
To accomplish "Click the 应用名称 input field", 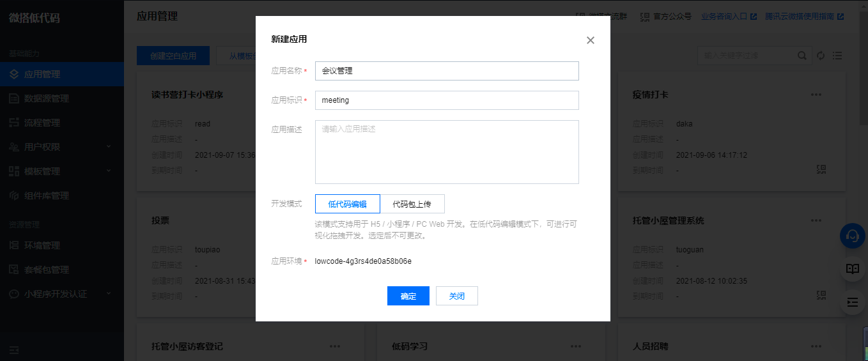I will click(x=447, y=71).
